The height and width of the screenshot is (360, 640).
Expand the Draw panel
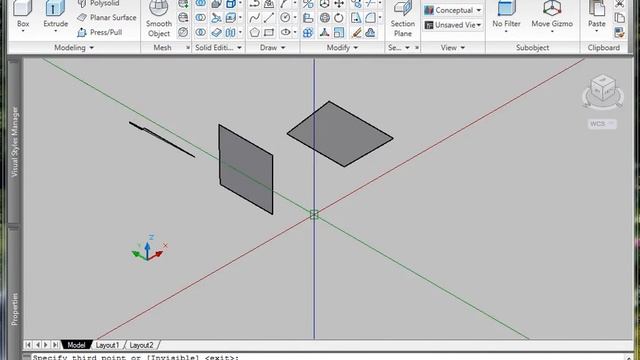[272, 48]
